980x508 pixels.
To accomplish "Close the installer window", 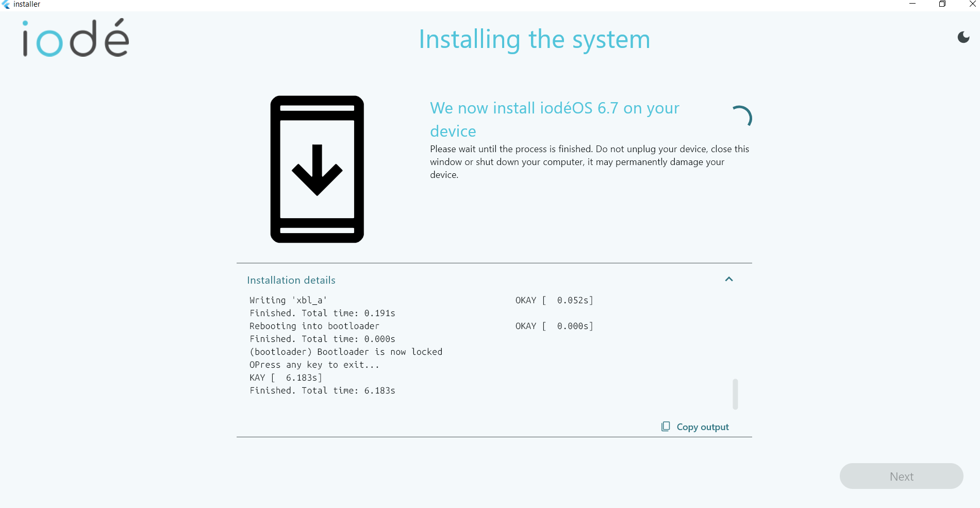I will (972, 4).
